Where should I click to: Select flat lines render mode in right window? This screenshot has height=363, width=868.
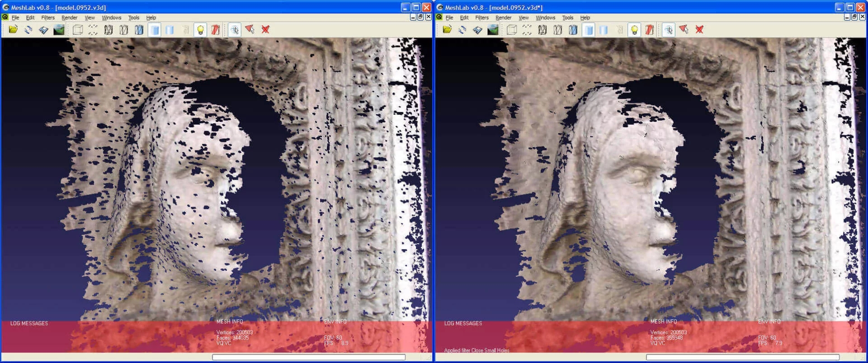[573, 30]
